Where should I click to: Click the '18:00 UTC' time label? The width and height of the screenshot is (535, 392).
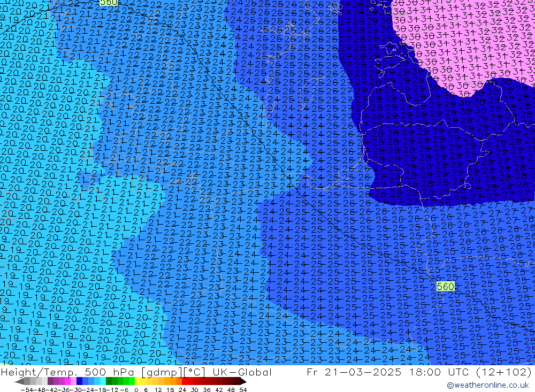click(x=440, y=372)
